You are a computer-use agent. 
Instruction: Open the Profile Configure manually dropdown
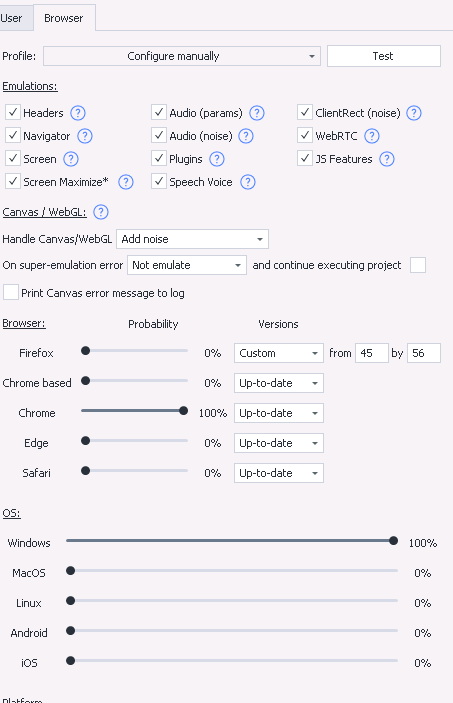pyautogui.click(x=182, y=56)
